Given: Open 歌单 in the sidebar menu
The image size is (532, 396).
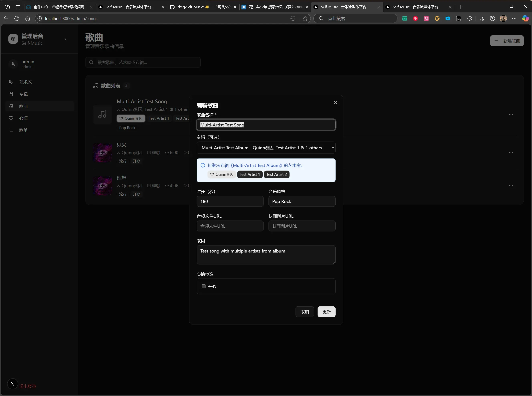Looking at the screenshot, I should pos(23,130).
